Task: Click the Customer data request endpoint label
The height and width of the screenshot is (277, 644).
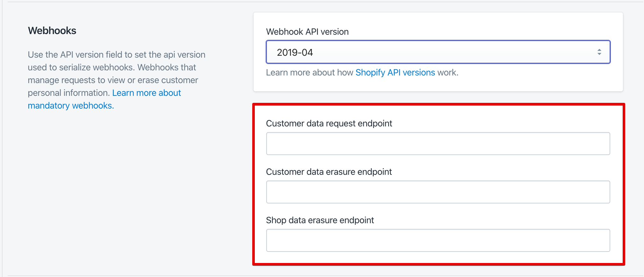Action: pyautogui.click(x=329, y=124)
